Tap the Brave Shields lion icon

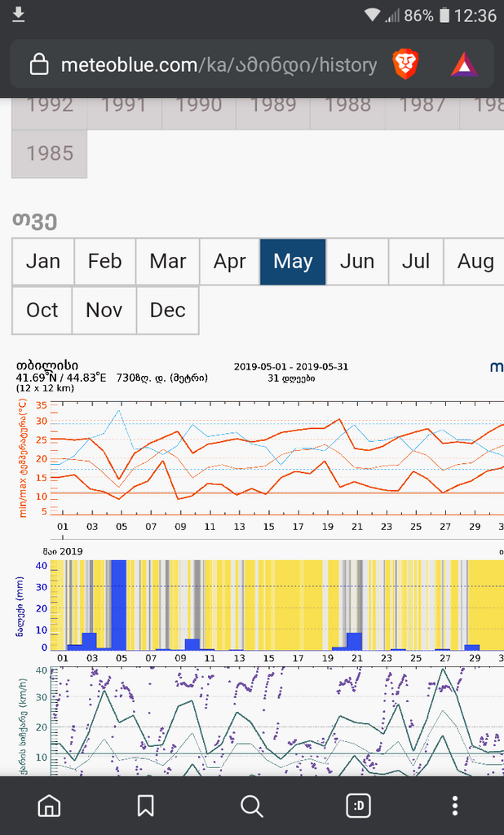[x=405, y=64]
